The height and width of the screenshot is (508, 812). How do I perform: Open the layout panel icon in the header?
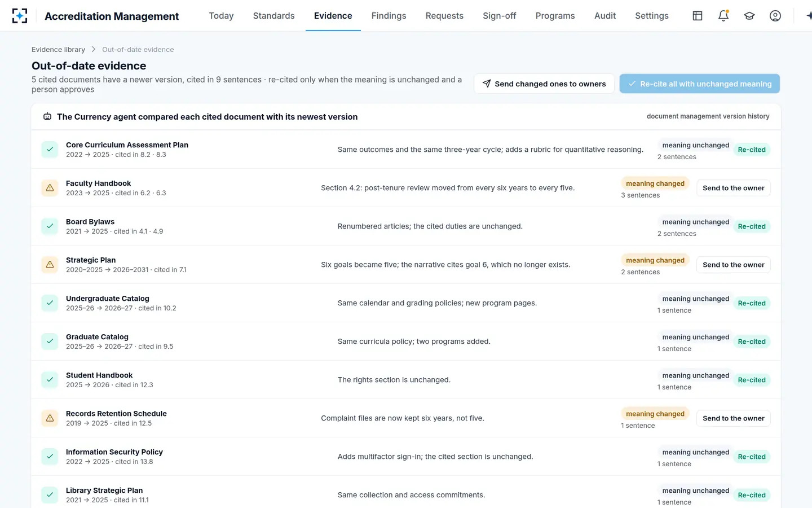click(698, 16)
